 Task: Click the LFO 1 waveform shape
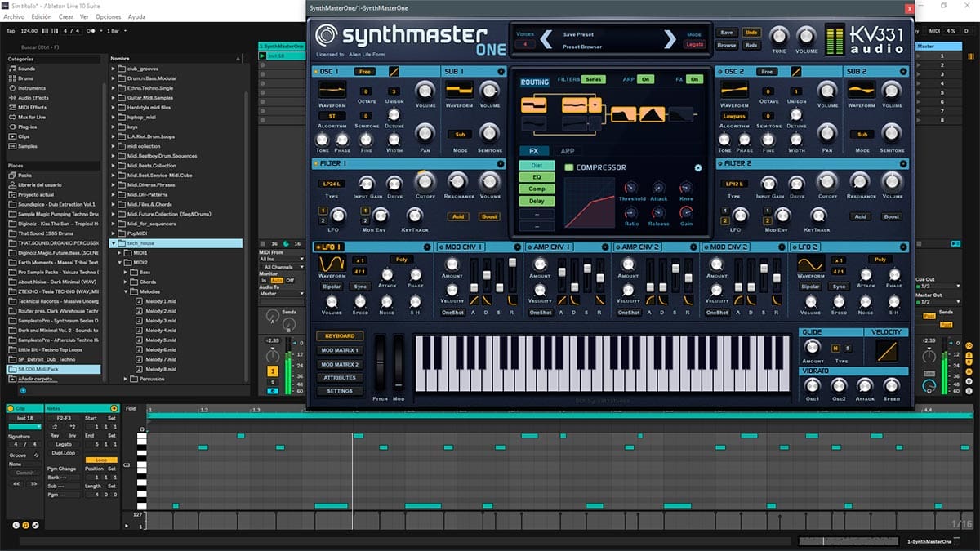[x=332, y=264]
